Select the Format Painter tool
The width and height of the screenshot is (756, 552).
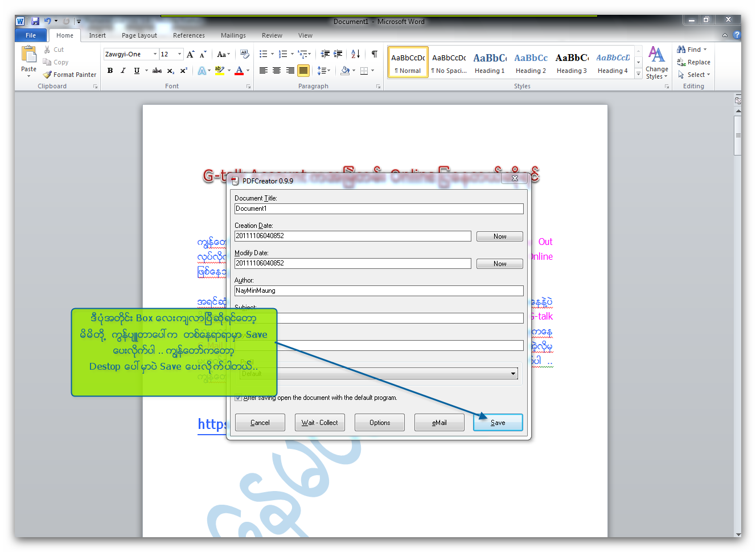point(69,75)
